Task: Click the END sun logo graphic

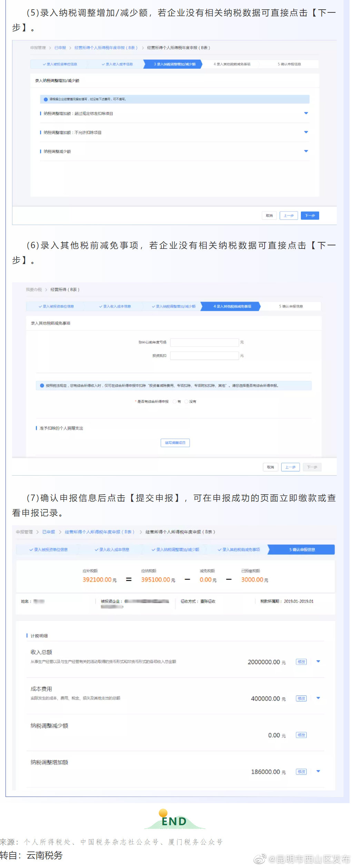Action: click(x=175, y=819)
